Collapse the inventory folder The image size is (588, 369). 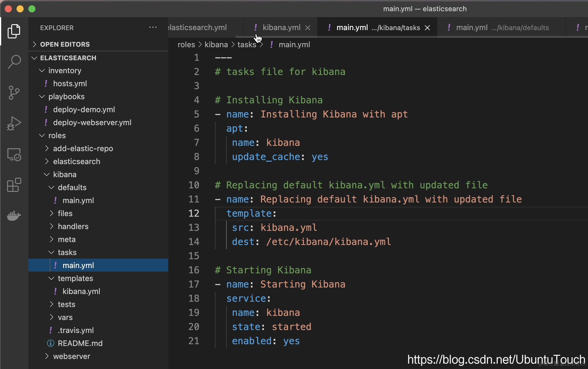(x=64, y=71)
